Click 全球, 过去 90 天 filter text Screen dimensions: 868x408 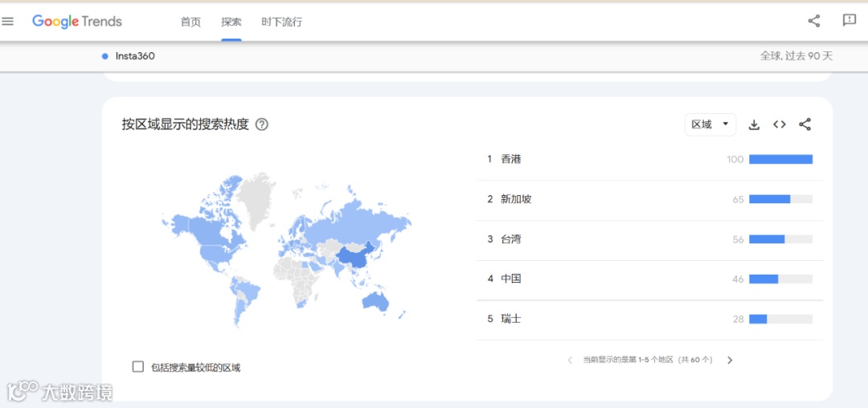click(x=796, y=56)
